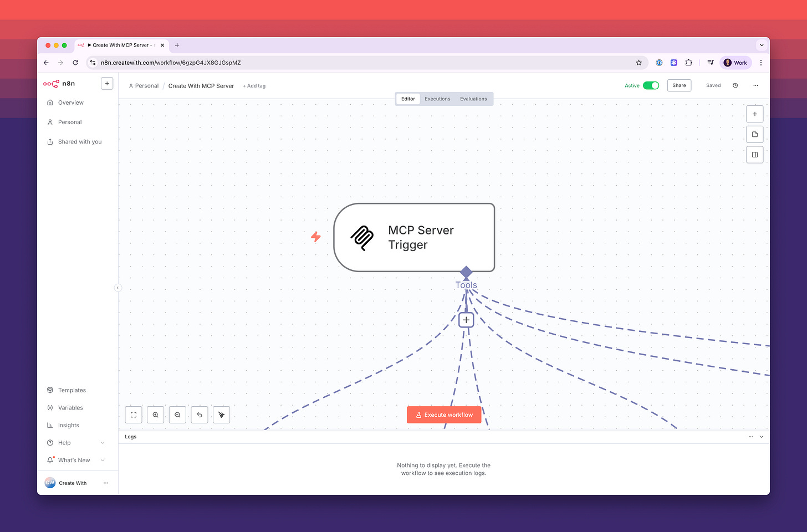This screenshot has height=532, width=807.
Task: Click the Tools diamond connector
Action: click(466, 272)
